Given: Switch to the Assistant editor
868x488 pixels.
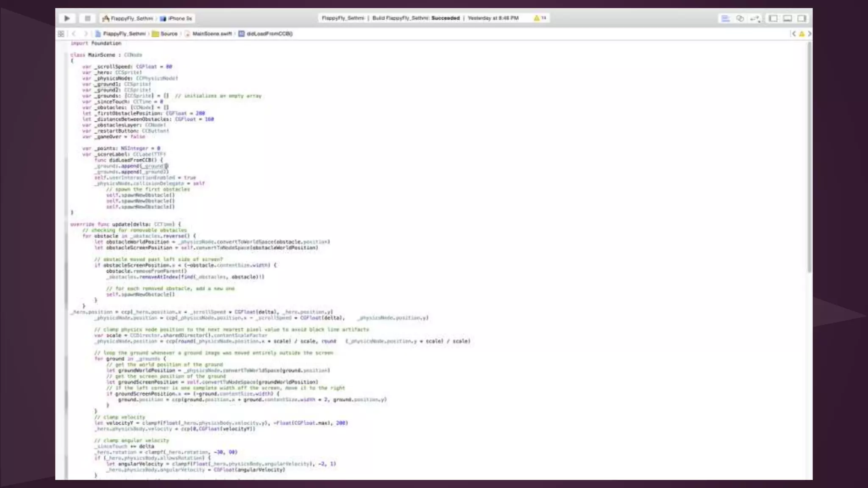Looking at the screenshot, I should [740, 18].
